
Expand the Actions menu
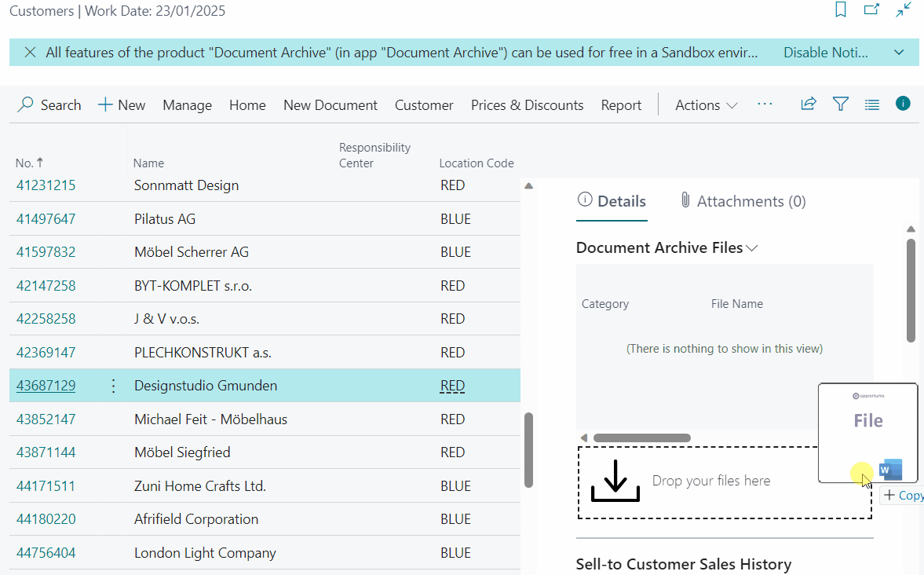[704, 104]
